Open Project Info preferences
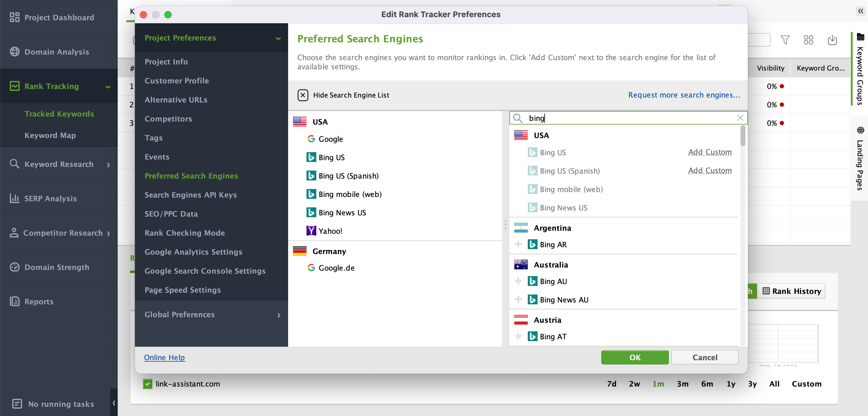The height and width of the screenshot is (416, 868). point(166,62)
